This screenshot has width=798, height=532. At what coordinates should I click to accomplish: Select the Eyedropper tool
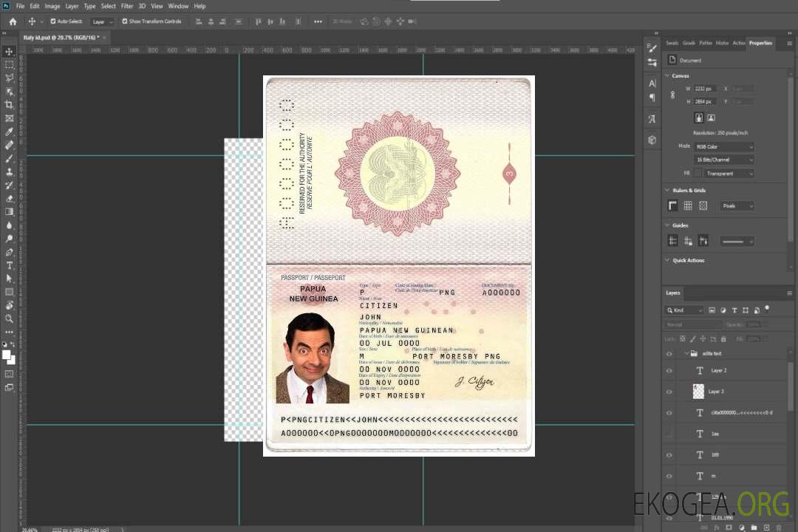[x=9, y=132]
